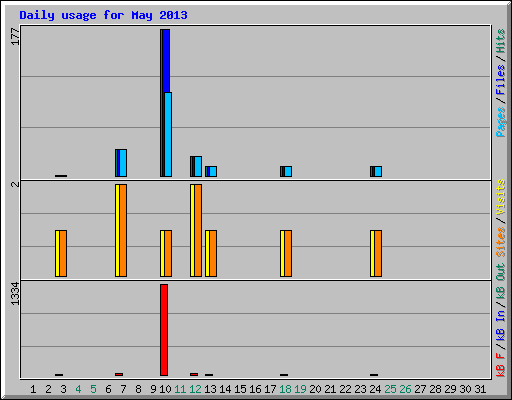This screenshot has width=512, height=400.
Task: Click the green day 11 axis label
Action: (180, 389)
